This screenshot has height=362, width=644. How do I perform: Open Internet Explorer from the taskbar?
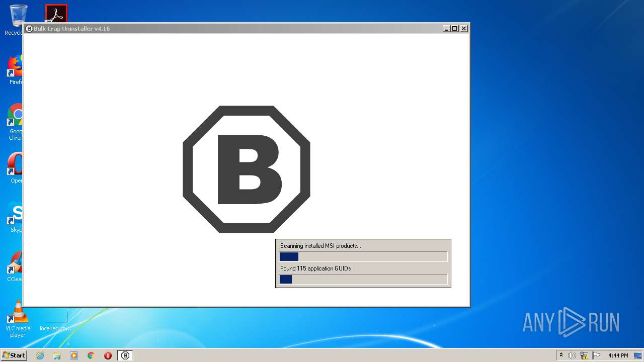[x=40, y=355]
